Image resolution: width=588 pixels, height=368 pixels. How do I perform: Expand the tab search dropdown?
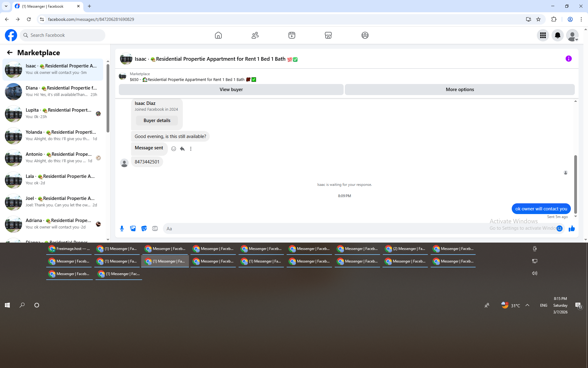point(6,6)
